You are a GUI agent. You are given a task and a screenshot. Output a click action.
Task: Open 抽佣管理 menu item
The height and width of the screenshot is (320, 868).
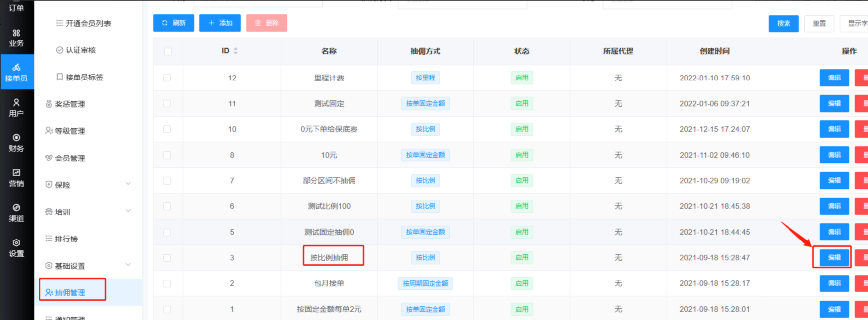(70, 292)
